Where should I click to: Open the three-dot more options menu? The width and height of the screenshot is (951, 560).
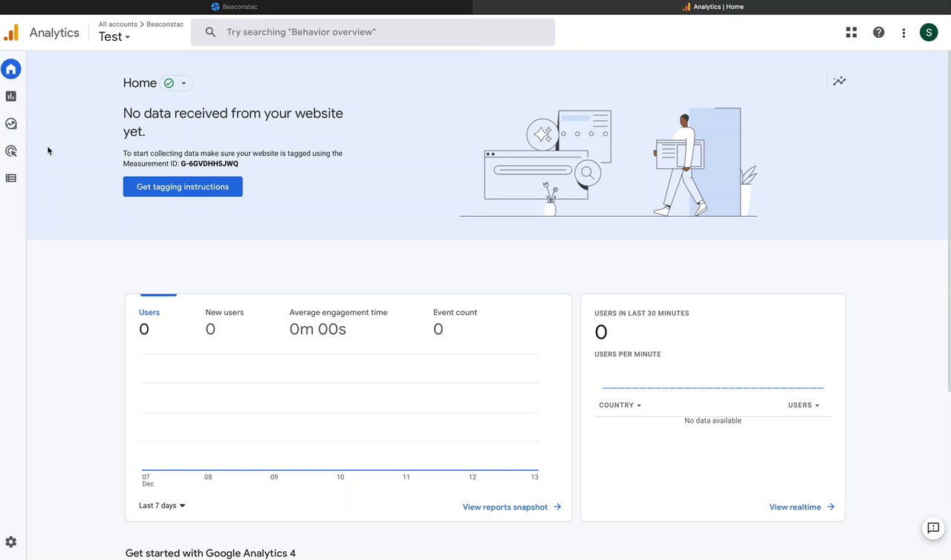click(x=903, y=33)
